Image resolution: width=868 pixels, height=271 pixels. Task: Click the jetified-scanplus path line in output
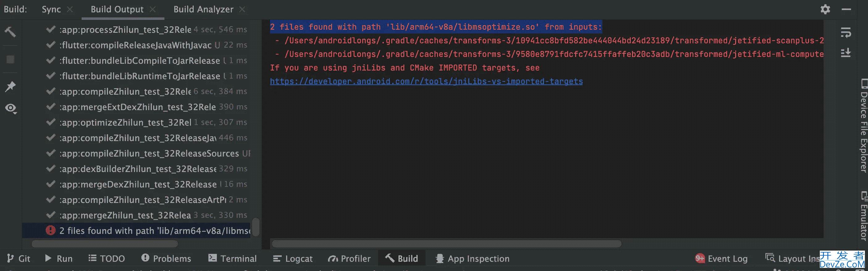[x=549, y=41]
